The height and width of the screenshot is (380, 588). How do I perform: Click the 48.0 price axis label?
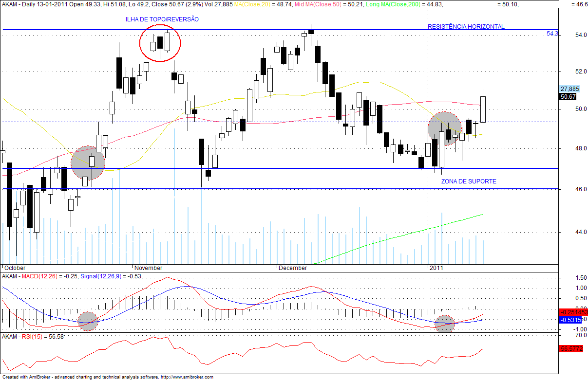581,148
